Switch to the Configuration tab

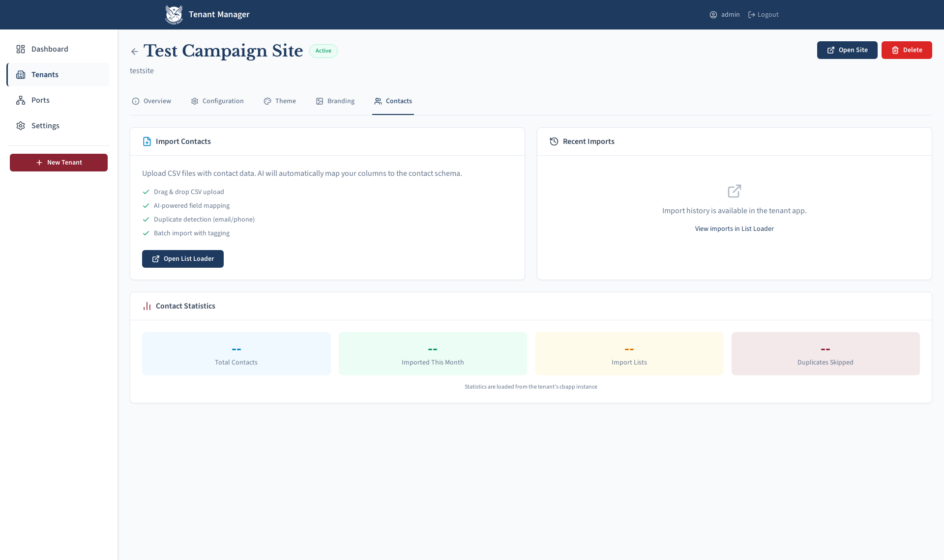tap(217, 101)
